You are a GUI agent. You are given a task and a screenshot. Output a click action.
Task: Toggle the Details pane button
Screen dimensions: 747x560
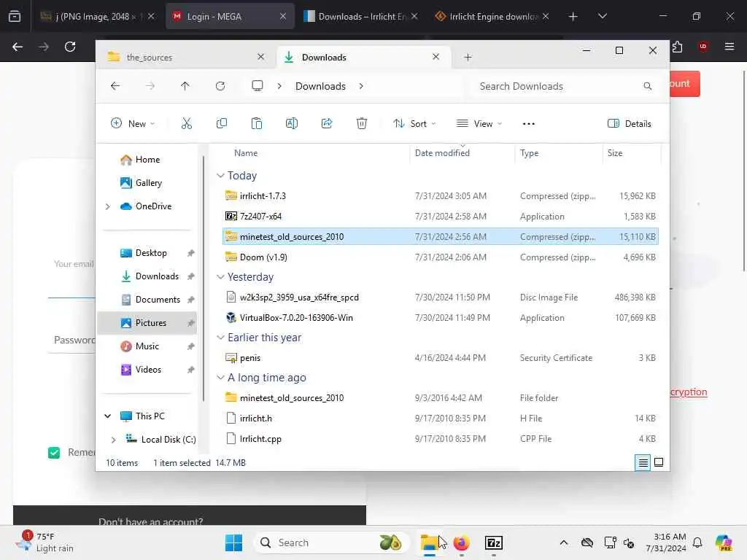(630, 124)
